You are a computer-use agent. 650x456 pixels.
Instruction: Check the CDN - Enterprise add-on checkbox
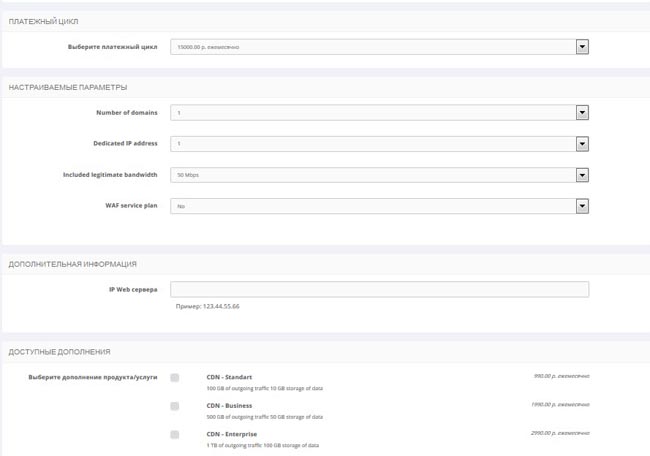(175, 435)
